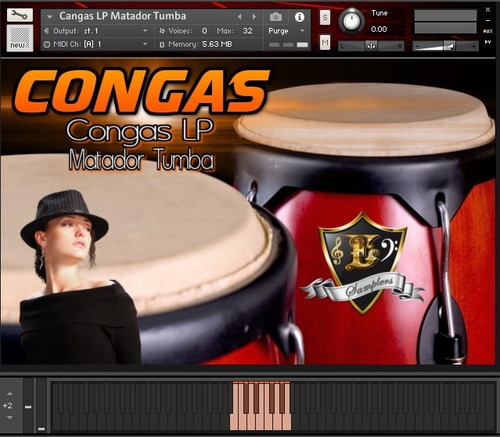The image size is (500, 437).
Task: Click the Memory chip icon
Action: 162,44
